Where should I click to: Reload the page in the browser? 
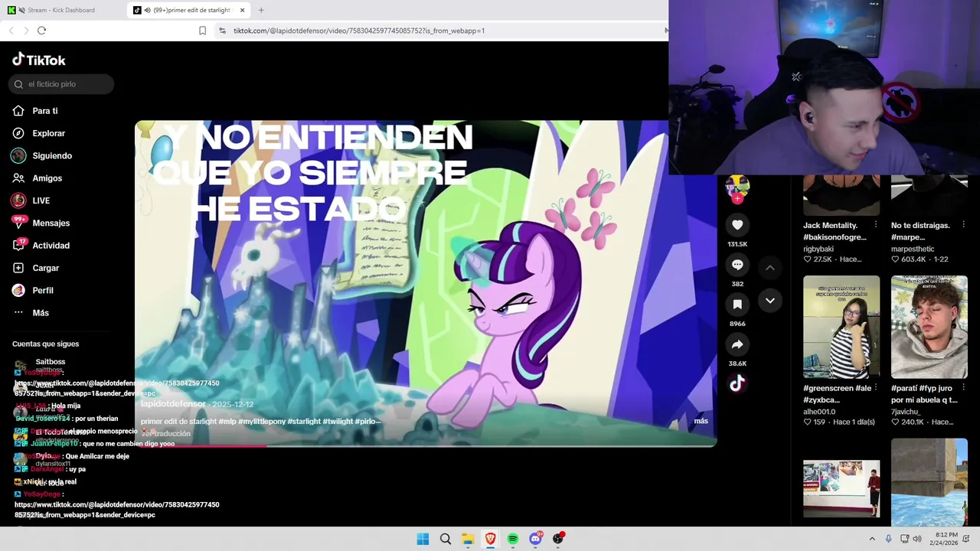coord(41,31)
